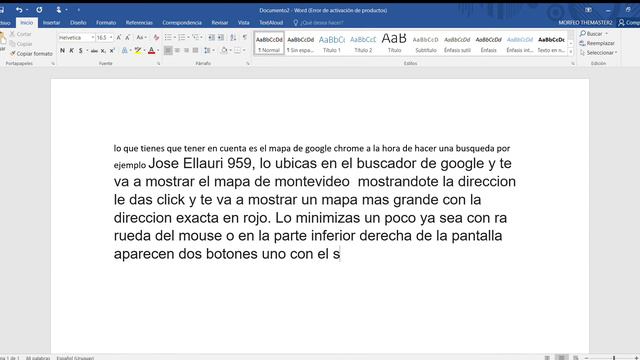Open change case Aa dropdown
Image resolution: width=640 pixels, height=360 pixels.
pyautogui.click(x=141, y=38)
